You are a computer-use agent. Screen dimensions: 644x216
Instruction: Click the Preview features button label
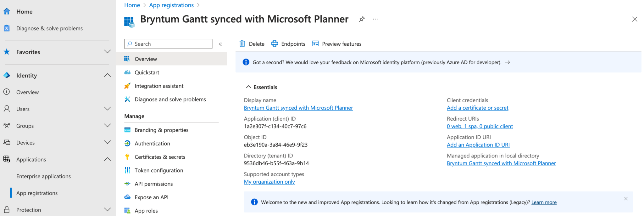point(342,44)
